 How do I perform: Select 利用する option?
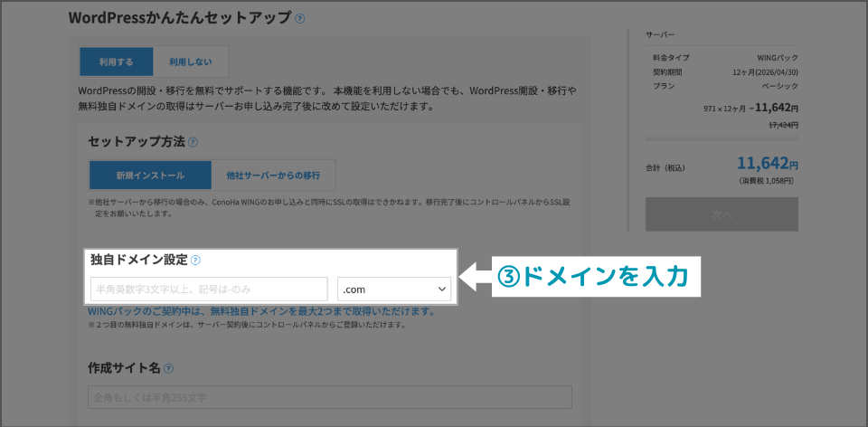pos(117,62)
